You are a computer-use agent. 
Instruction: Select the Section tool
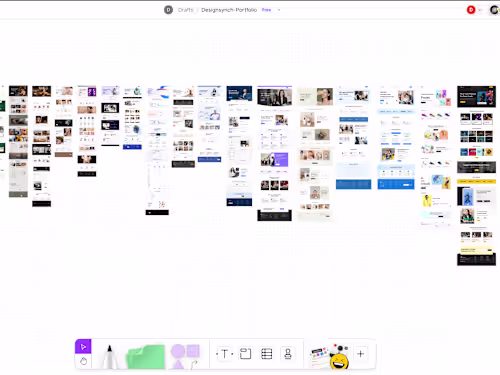coord(245,354)
